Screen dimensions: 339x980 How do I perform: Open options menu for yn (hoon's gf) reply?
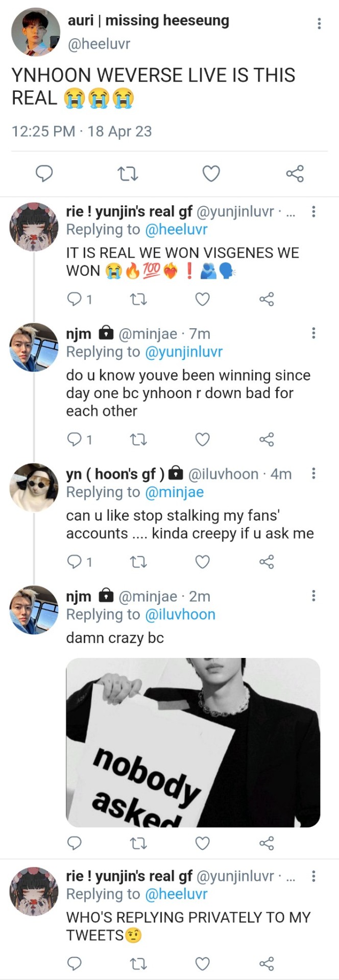313,473
